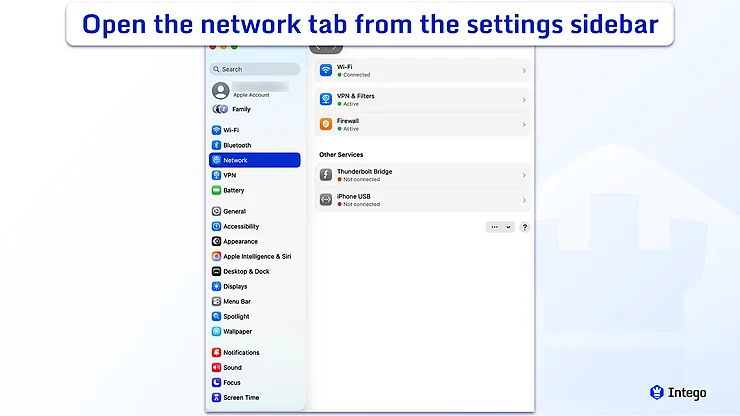Click the Wi-Fi icon in sidebar
The height and width of the screenshot is (416, 740).
click(x=216, y=130)
